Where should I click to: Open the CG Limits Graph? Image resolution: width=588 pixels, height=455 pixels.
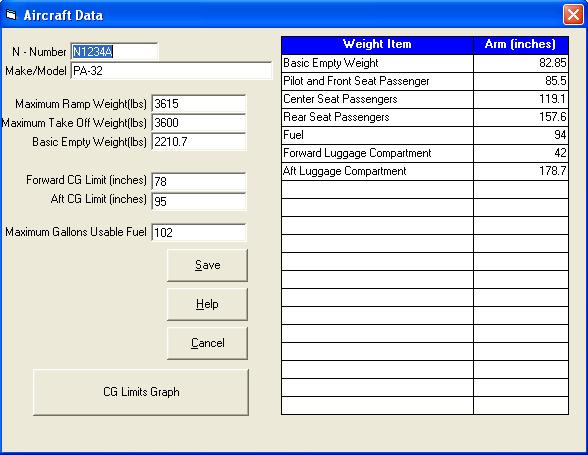tap(141, 392)
